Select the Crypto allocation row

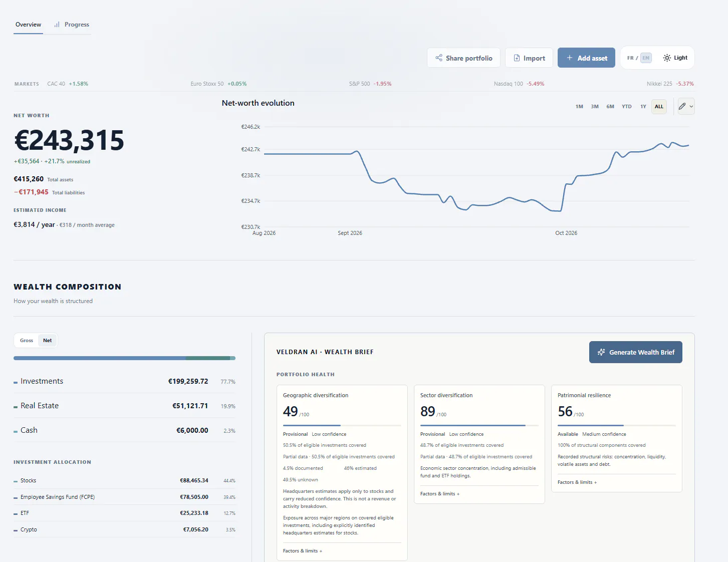point(124,529)
